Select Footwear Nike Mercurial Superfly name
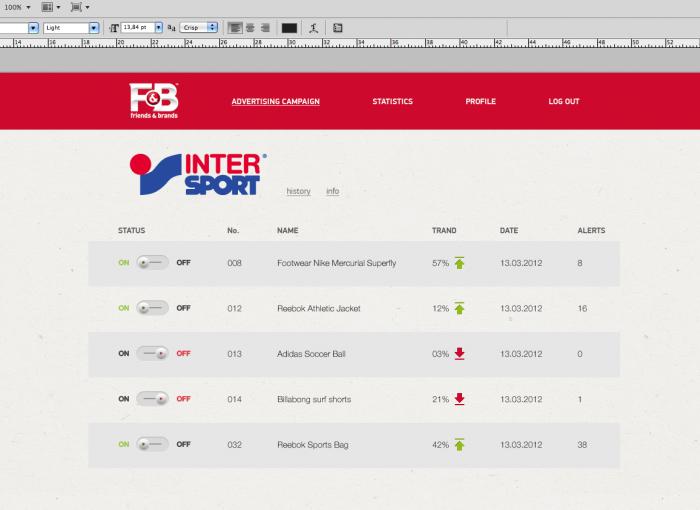700x510 pixels. click(x=337, y=263)
